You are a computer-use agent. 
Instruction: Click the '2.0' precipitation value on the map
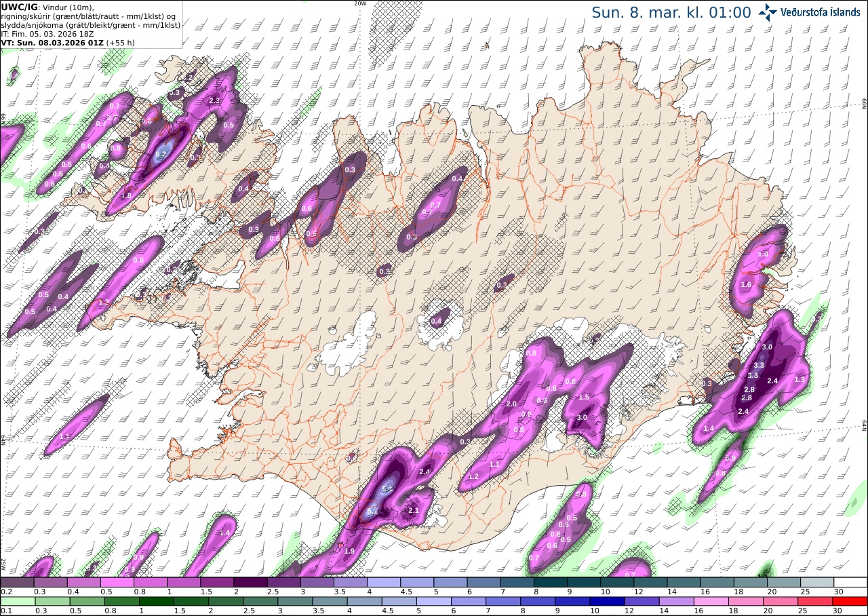tap(511, 404)
